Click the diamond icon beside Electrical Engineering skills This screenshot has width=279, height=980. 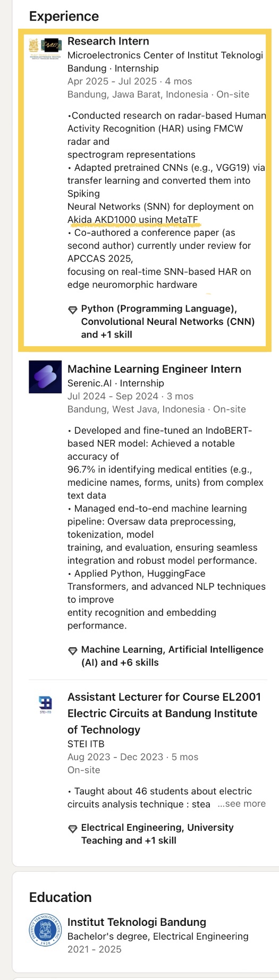73,828
